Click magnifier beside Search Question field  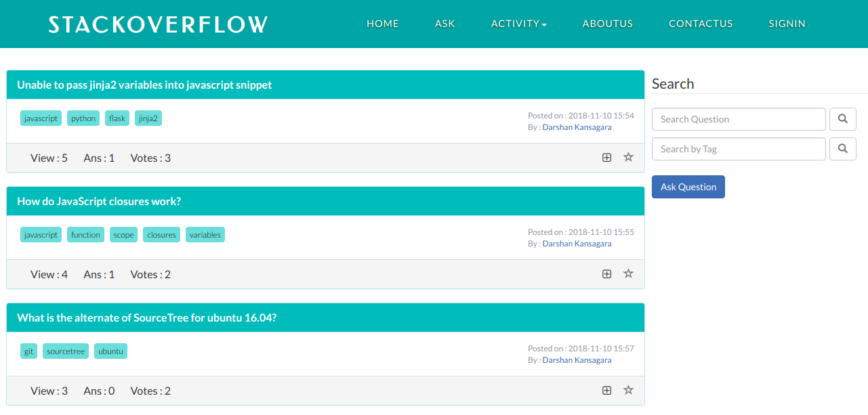click(x=843, y=119)
